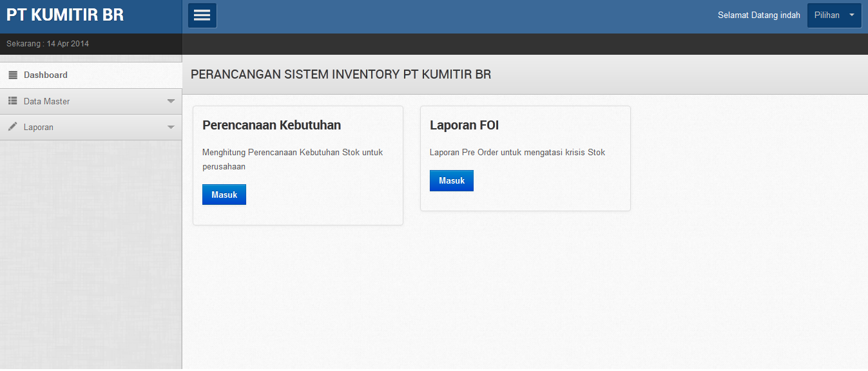Click the pencil icon beside Laporan
This screenshot has width=868, height=371.
pos(13,127)
